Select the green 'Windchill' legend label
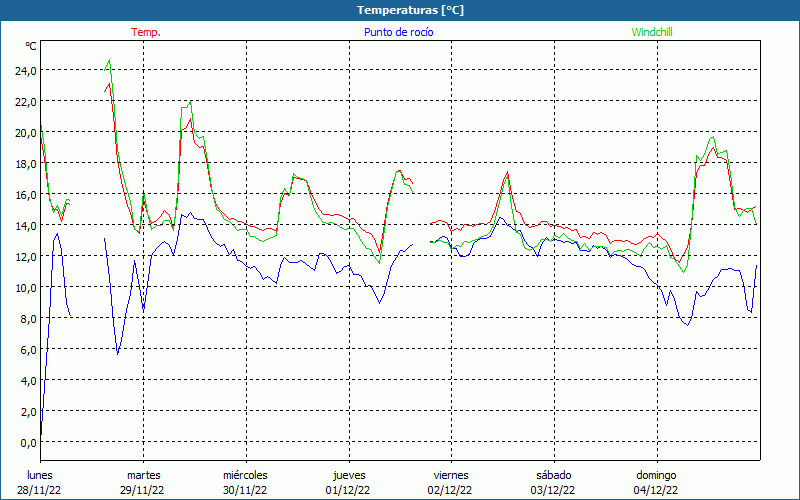 (x=652, y=32)
